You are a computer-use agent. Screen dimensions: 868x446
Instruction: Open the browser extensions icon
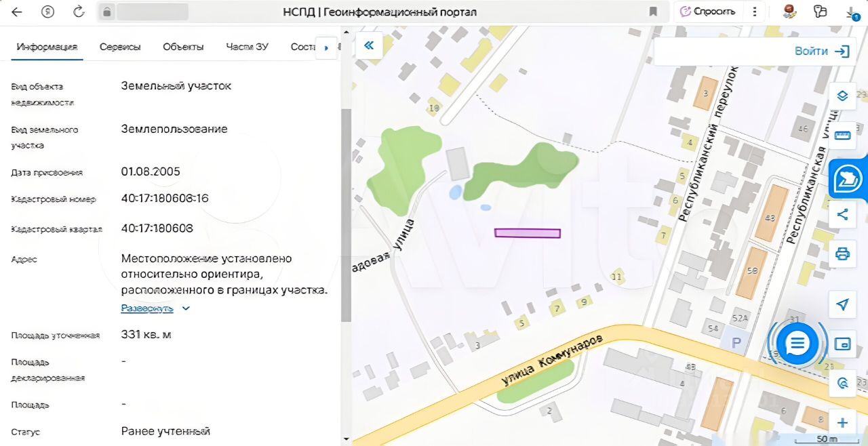pyautogui.click(x=821, y=12)
